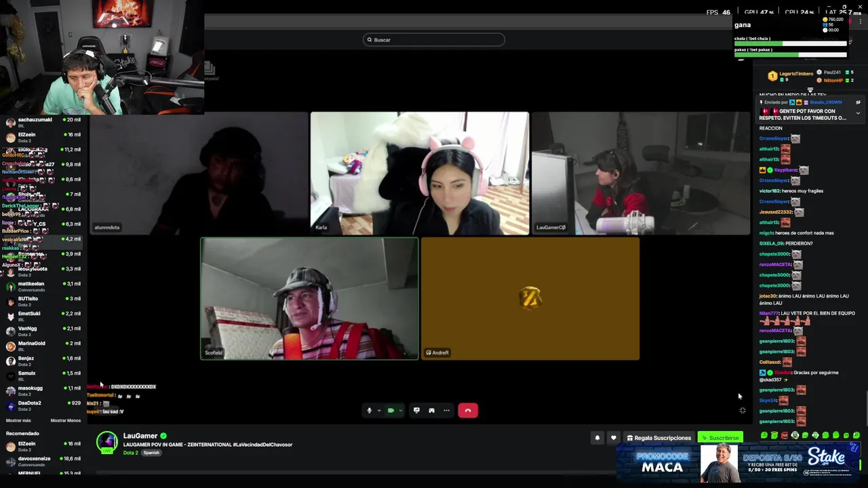Click pakaz bet progress bar

tap(791, 55)
